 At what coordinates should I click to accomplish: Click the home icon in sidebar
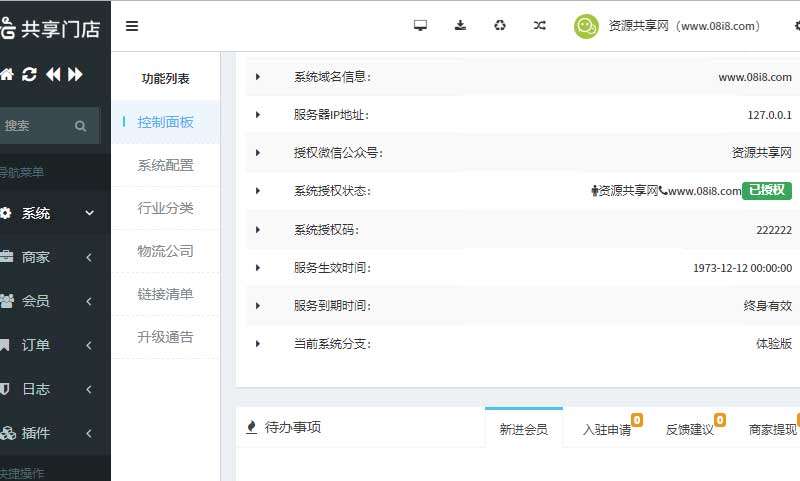[7, 74]
